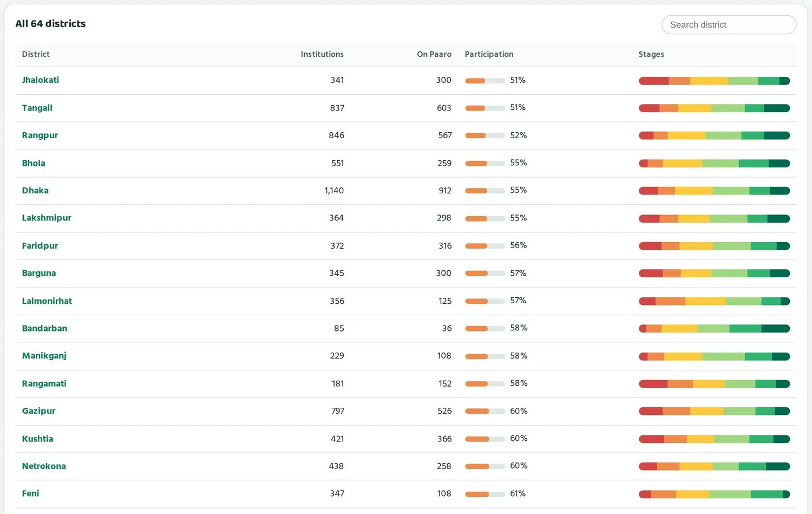Select Bandarban's institutions value 85
This screenshot has height=514, width=812.
click(339, 328)
